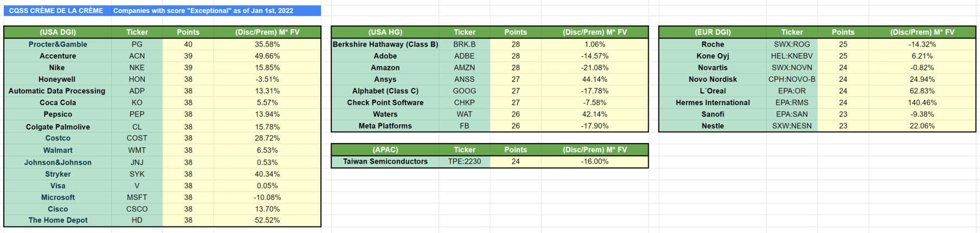This screenshot has height=233, width=980.
Task: Select the MSFT ticker cell
Action: point(137,197)
